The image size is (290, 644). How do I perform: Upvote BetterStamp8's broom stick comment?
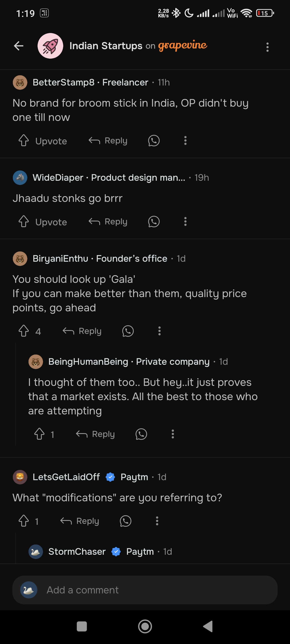(24, 141)
